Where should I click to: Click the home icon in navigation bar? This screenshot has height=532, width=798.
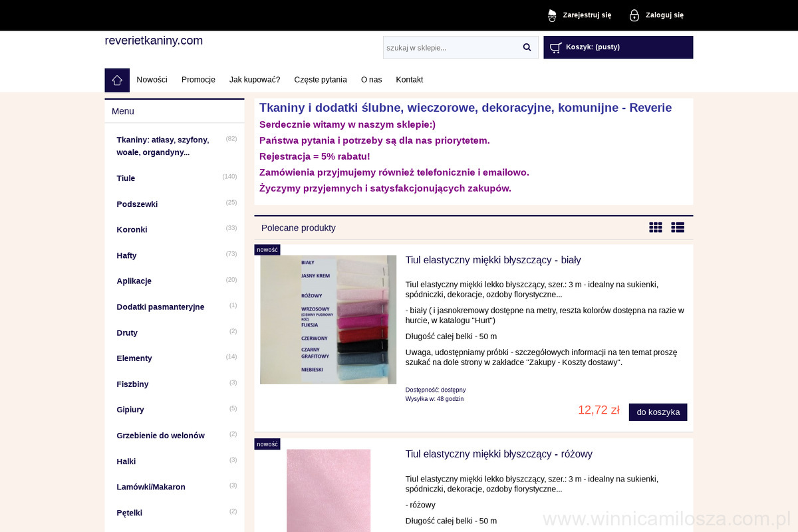point(117,80)
